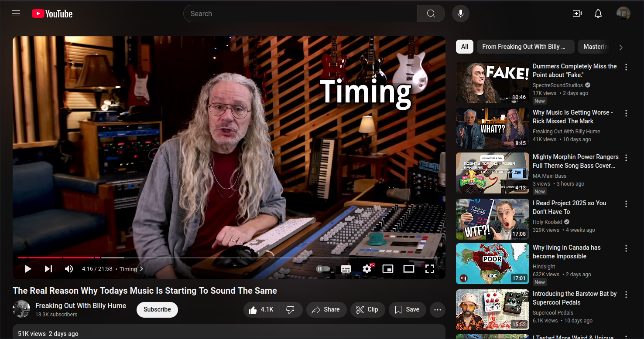Go to the YouTube home logo
This screenshot has height=339, width=644.
(x=52, y=14)
